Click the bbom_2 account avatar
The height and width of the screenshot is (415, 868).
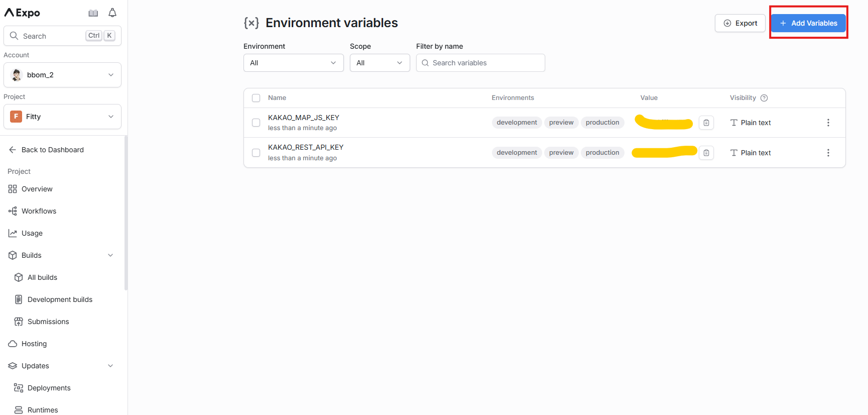[17, 75]
